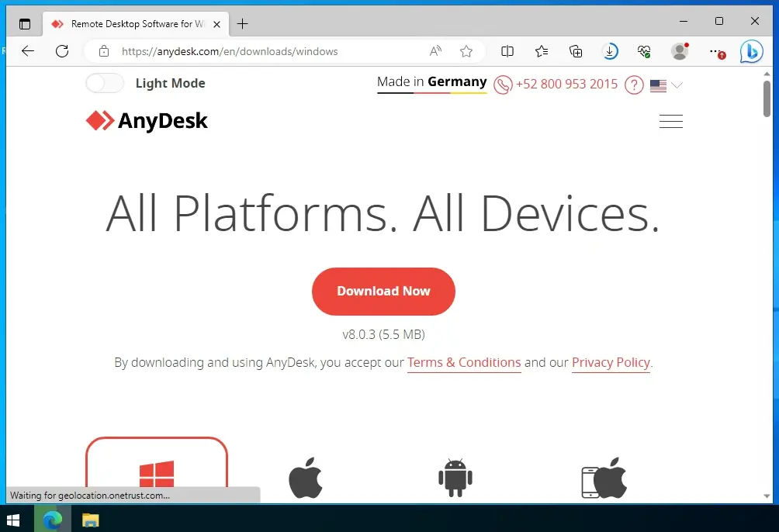
Task: Select the macOS Apple platform icon
Action: [x=306, y=478]
